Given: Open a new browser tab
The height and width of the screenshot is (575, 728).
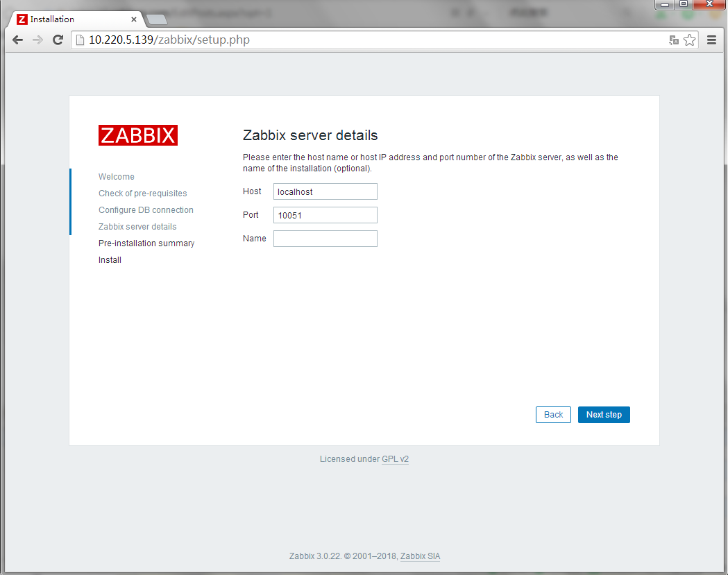Looking at the screenshot, I should tap(156, 19).
